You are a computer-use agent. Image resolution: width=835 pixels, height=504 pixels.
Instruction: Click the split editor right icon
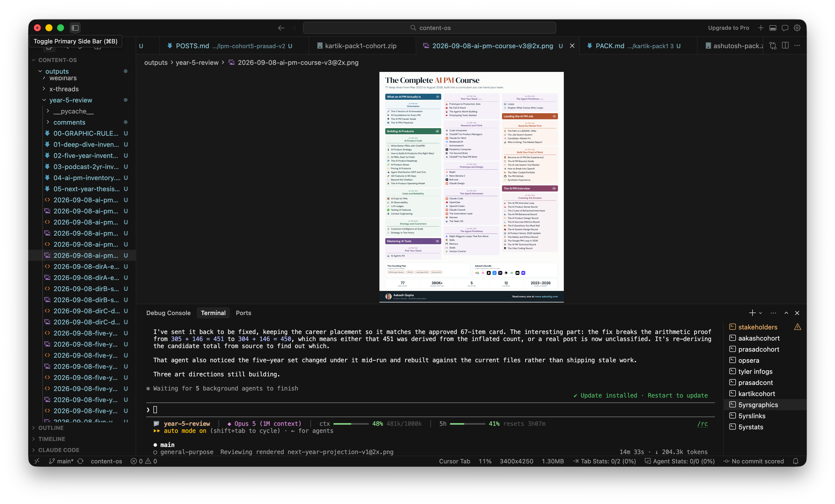pos(785,46)
